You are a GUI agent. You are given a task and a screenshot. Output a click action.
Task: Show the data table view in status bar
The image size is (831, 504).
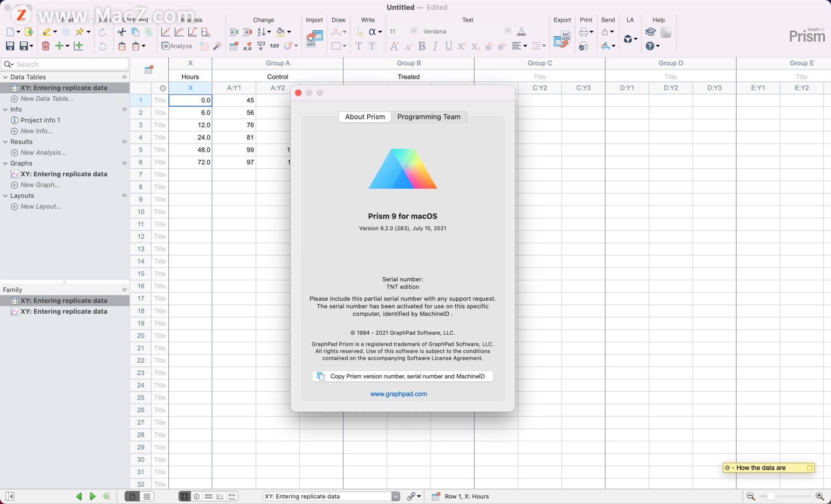pos(184,496)
